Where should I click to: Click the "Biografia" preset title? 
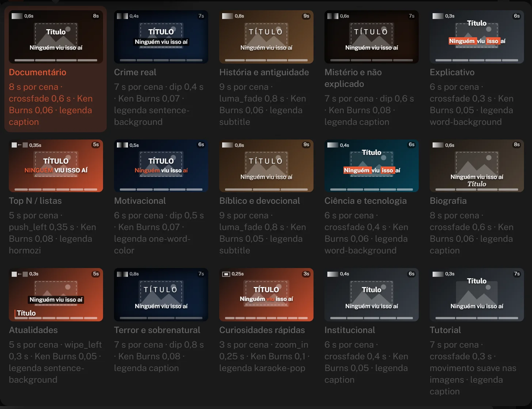point(448,201)
